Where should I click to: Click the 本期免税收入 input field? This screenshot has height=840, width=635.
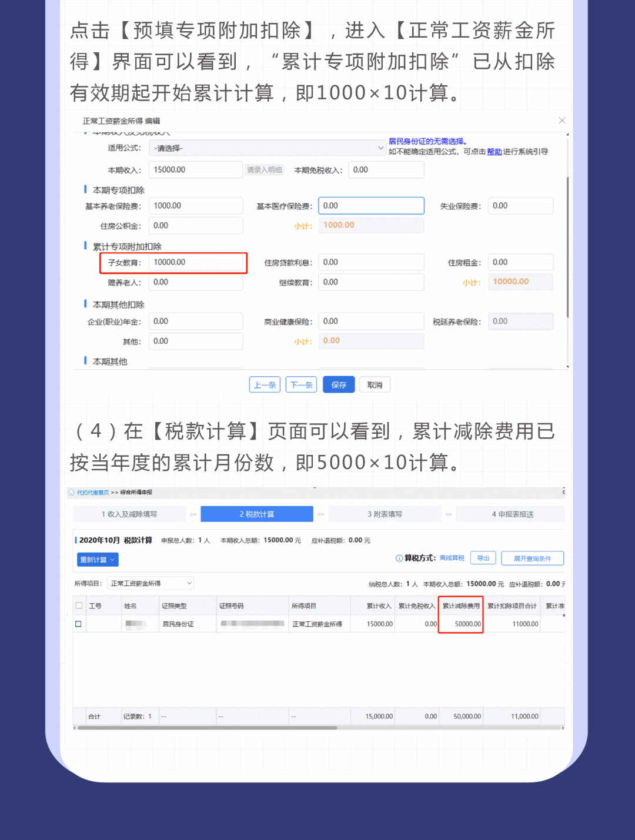point(386,170)
